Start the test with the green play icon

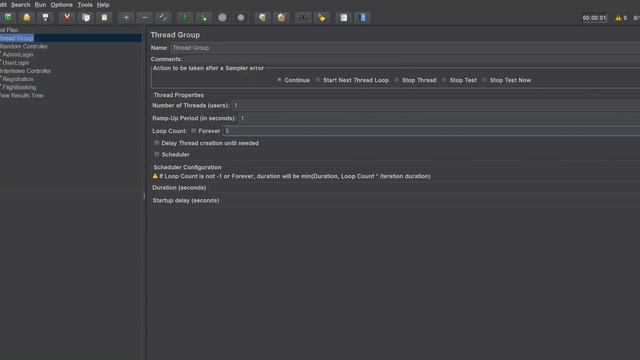pyautogui.click(x=185, y=18)
